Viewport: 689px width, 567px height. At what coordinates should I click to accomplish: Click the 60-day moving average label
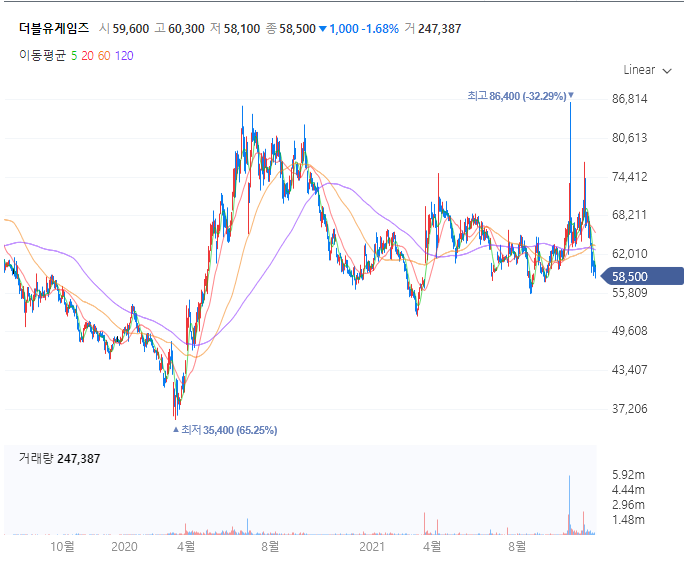click(104, 56)
